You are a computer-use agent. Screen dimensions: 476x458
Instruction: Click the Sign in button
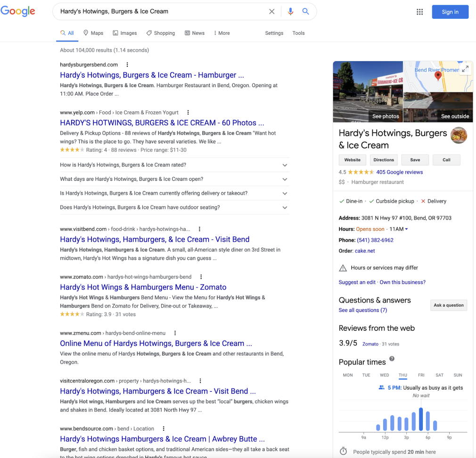pos(450,12)
